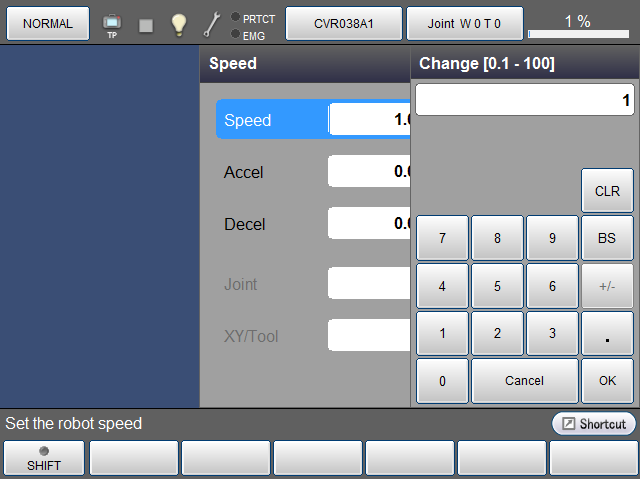640x479 pixels.
Task: Click the TP teach pendant icon
Action: click(112, 24)
